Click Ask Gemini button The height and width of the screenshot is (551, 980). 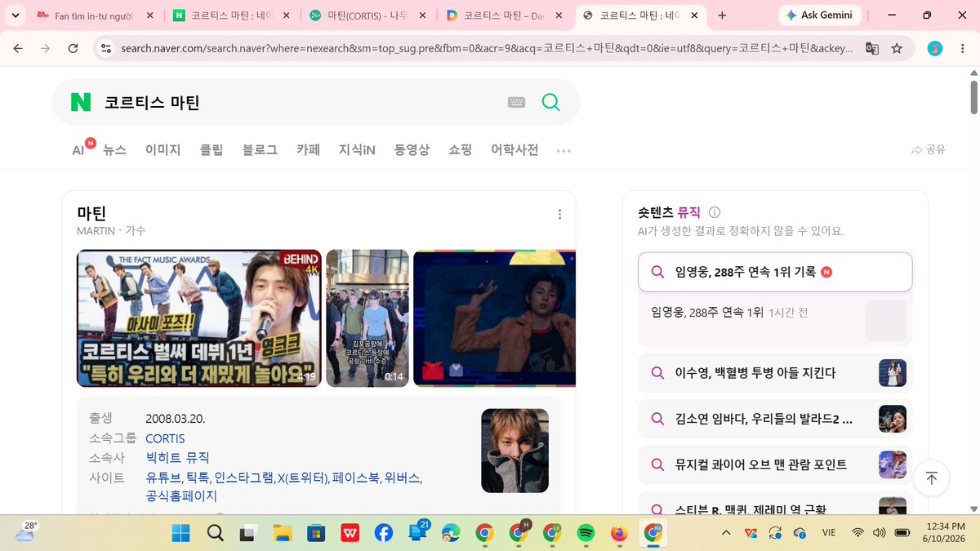pyautogui.click(x=819, y=15)
